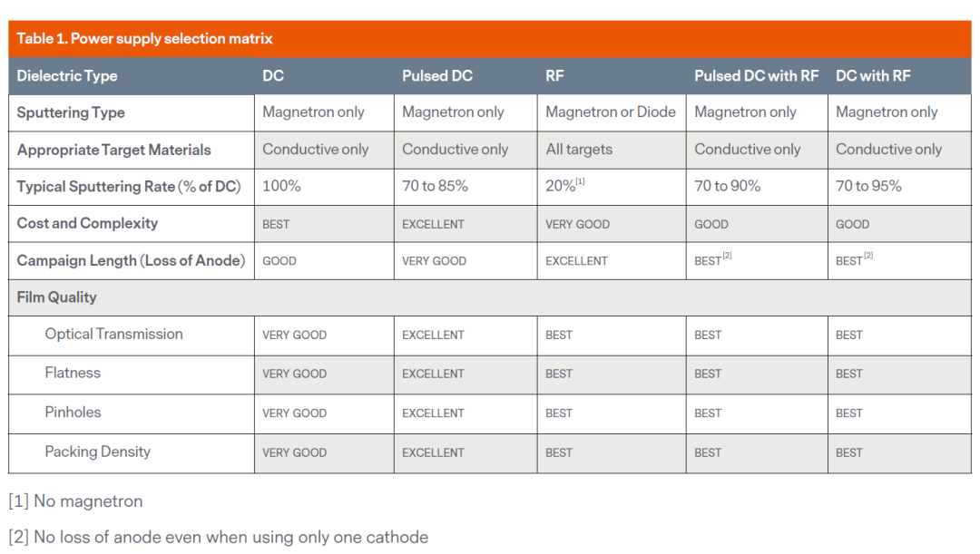Click the 70 to 85% sputtering rate cell

(435, 187)
